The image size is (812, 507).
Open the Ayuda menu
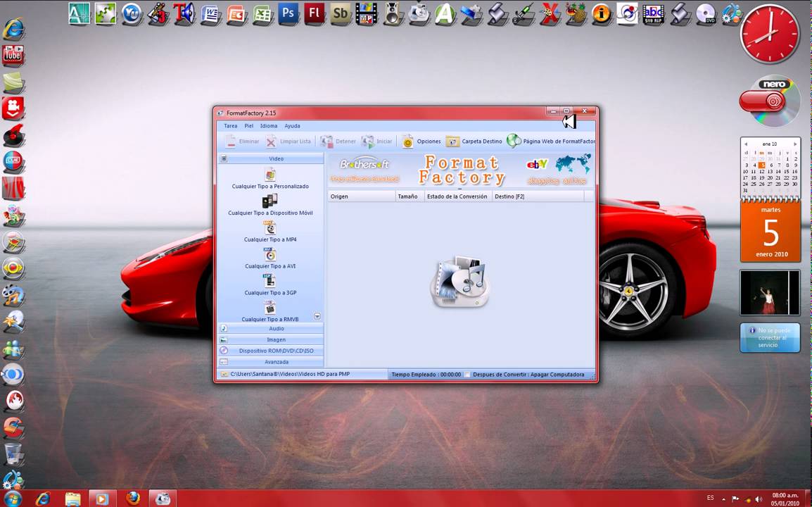(x=292, y=126)
